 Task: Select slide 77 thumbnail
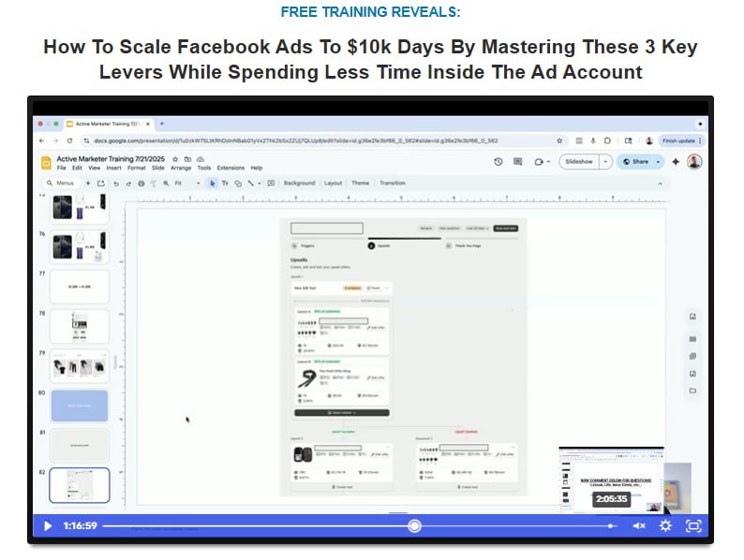point(80,287)
